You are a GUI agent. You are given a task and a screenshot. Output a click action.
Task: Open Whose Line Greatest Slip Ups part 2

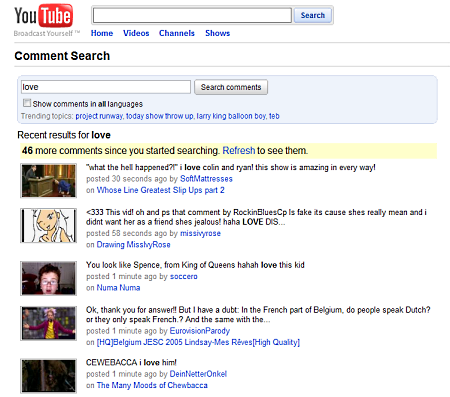160,190
